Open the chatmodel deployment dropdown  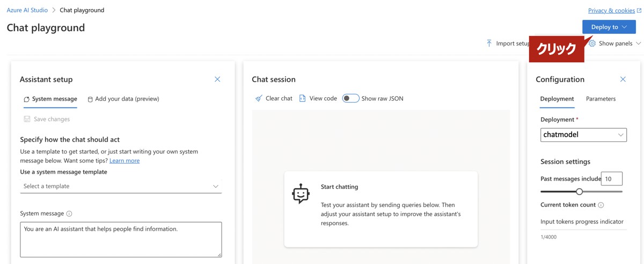click(x=583, y=135)
